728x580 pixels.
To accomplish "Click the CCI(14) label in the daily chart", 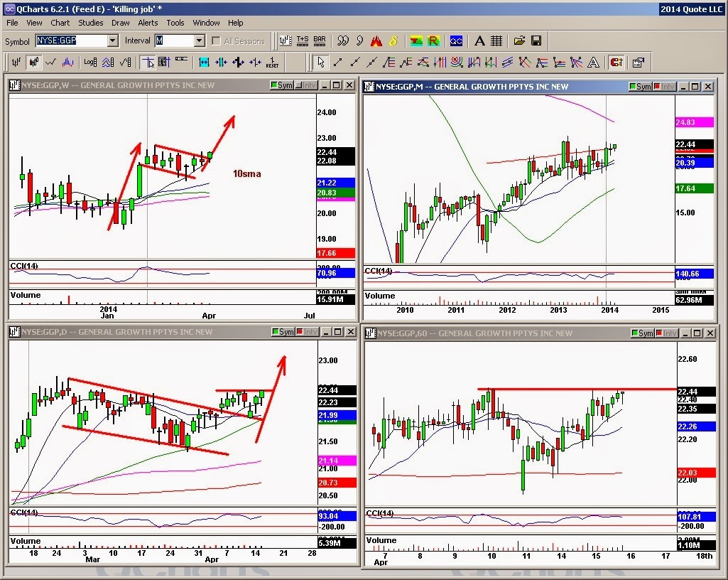I will 23,512.
